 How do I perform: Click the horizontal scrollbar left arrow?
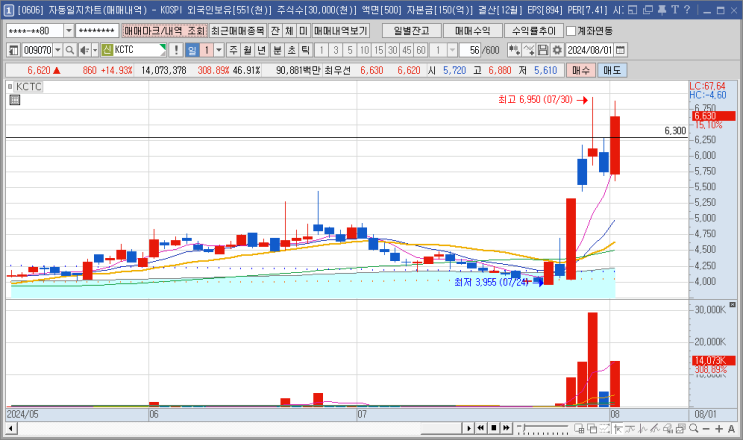pyautogui.click(x=11, y=429)
